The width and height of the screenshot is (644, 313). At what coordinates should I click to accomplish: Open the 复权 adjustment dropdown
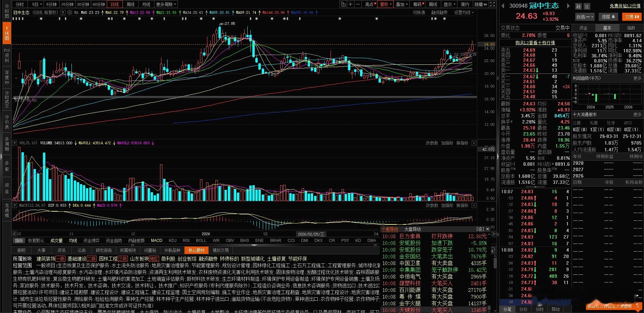pos(386,4)
